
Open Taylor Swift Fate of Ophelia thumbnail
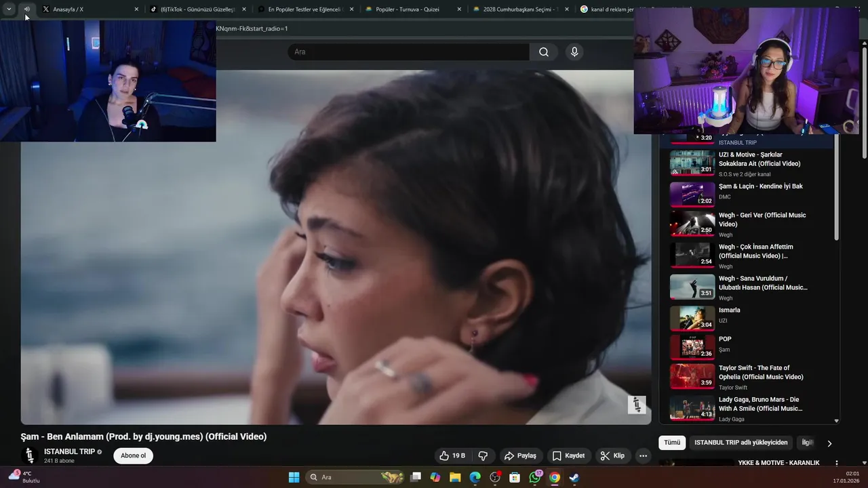(x=692, y=376)
